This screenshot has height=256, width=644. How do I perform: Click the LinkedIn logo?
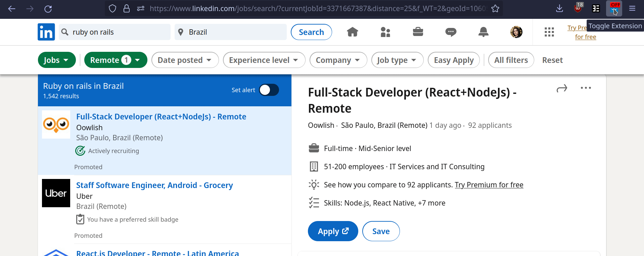click(46, 32)
